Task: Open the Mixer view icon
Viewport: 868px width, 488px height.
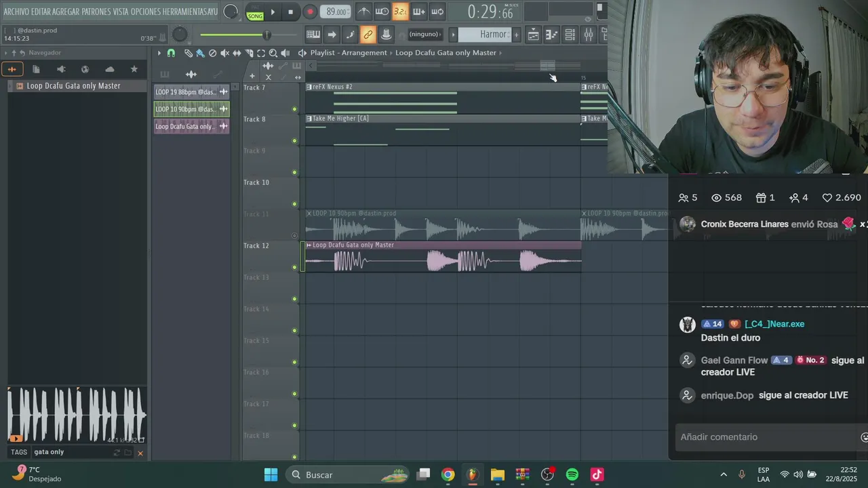Action: pos(589,35)
